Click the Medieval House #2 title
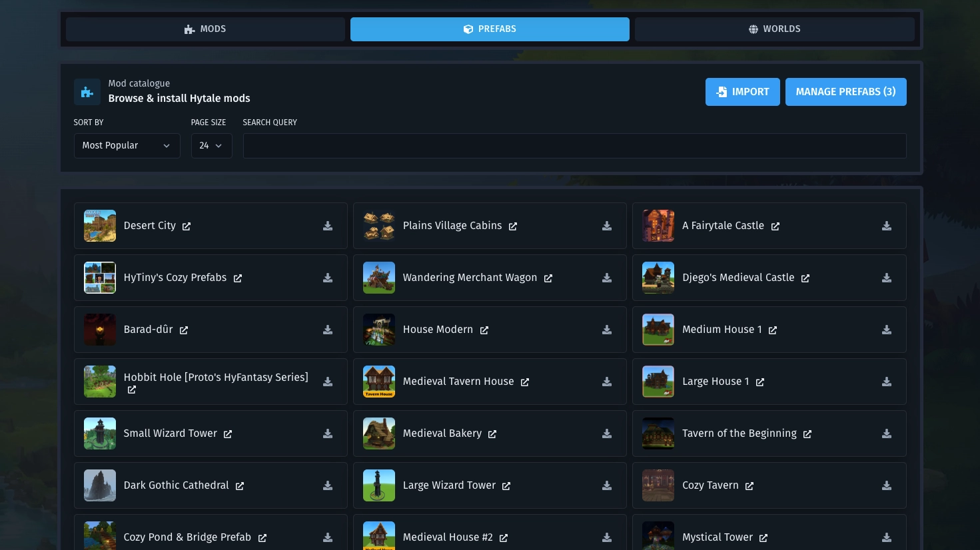The width and height of the screenshot is (980, 550). pyautogui.click(x=448, y=537)
